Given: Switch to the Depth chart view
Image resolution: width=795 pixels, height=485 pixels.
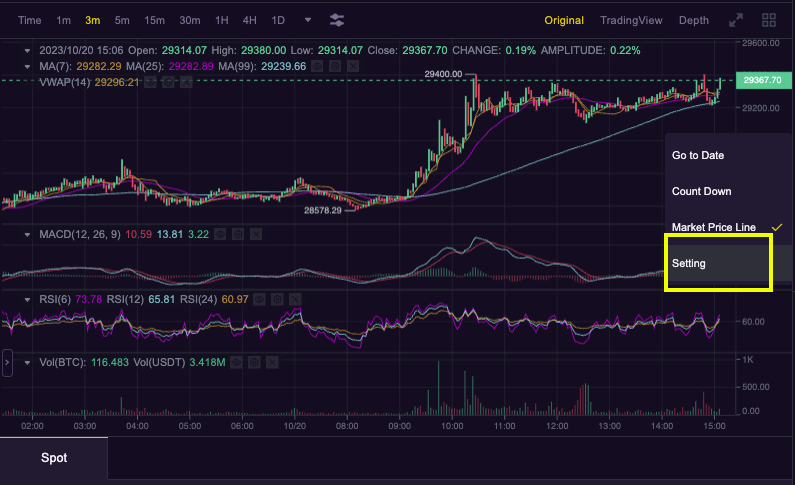Looking at the screenshot, I should pyautogui.click(x=693, y=20).
